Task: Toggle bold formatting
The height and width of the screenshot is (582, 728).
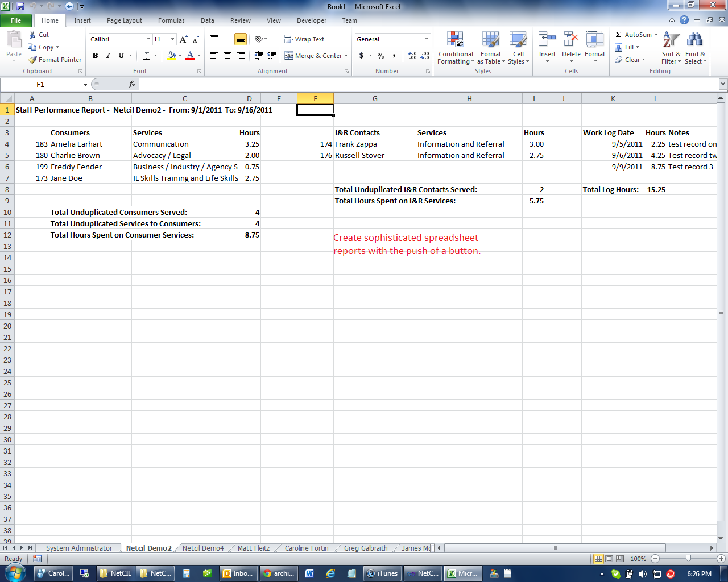Action: pos(95,56)
